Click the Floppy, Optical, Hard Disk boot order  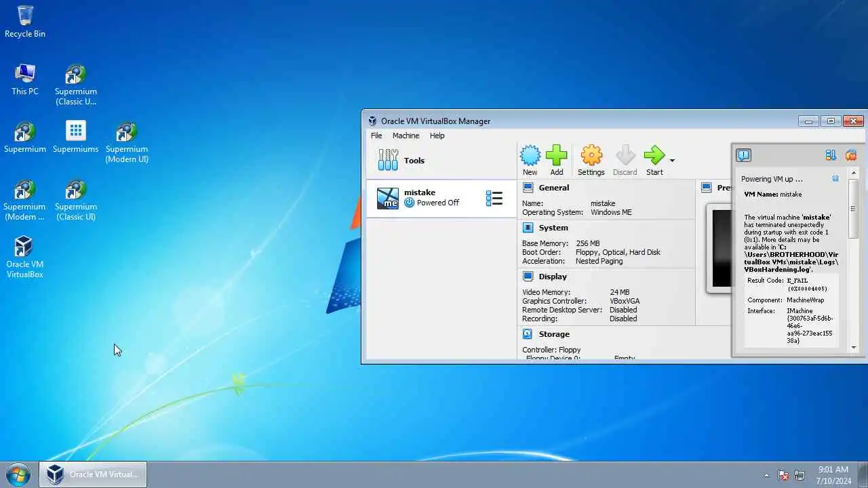tap(618, 252)
